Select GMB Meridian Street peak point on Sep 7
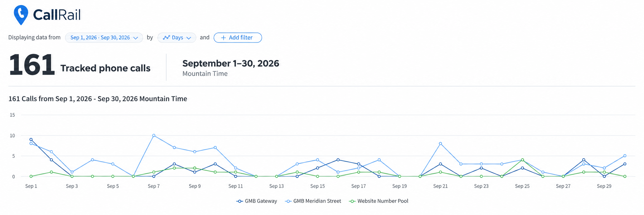The image size is (644, 215). coord(154,135)
